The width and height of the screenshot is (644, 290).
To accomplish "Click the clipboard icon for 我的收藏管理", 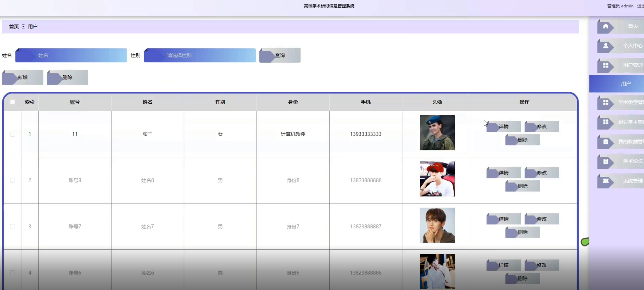I will pyautogui.click(x=606, y=142).
